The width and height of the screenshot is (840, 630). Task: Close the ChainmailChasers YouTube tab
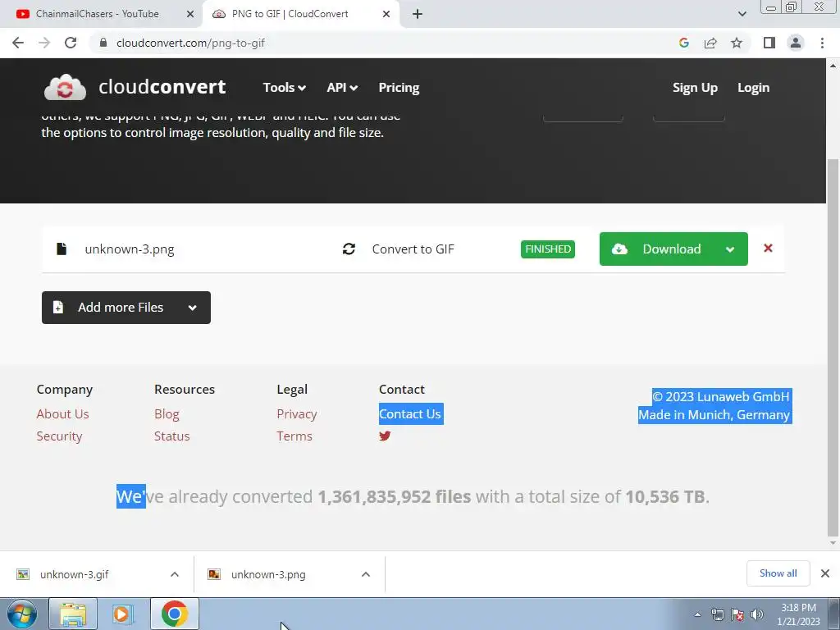pyautogui.click(x=189, y=14)
